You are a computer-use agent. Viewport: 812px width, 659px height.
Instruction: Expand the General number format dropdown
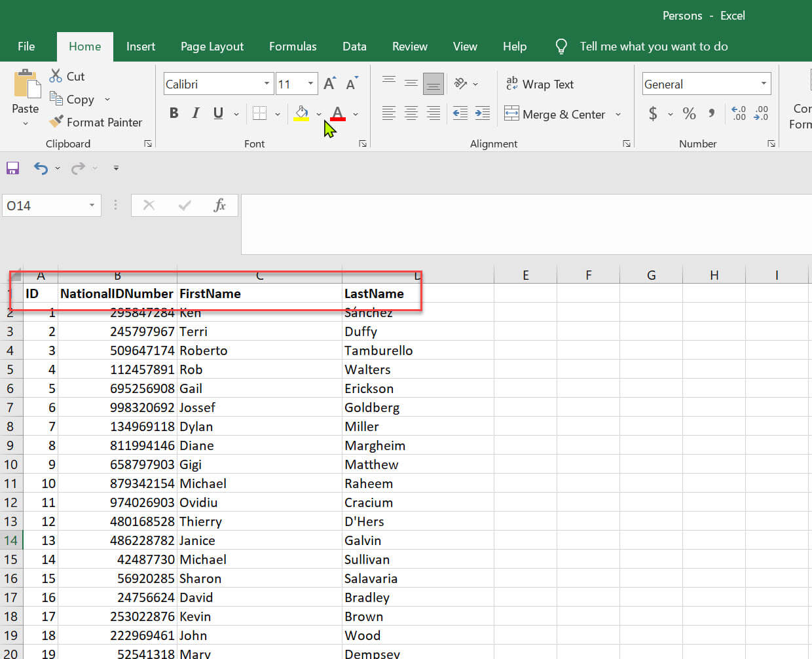(x=764, y=84)
